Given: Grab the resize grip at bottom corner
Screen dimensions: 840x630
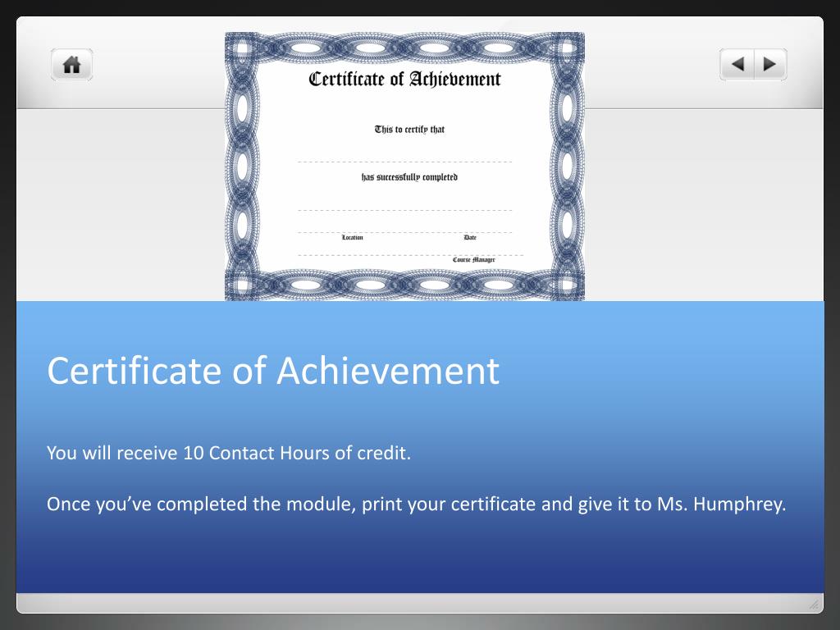Looking at the screenshot, I should [813, 605].
